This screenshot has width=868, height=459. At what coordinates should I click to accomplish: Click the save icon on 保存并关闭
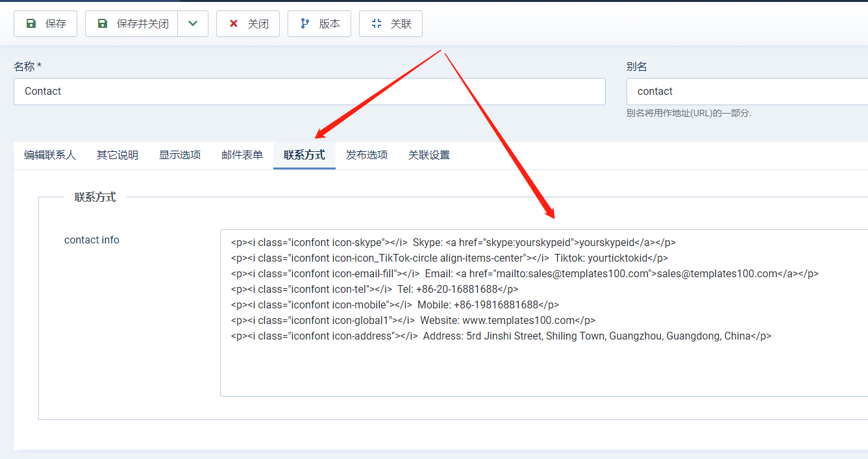(103, 24)
